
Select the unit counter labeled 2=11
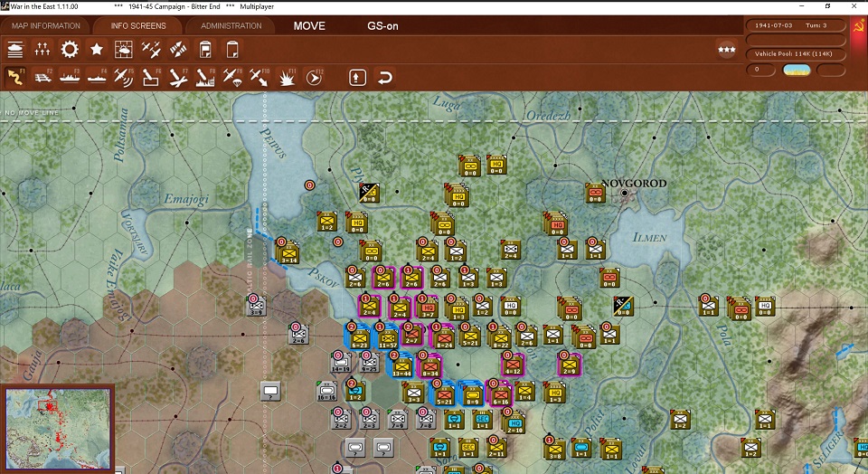[x=496, y=448]
